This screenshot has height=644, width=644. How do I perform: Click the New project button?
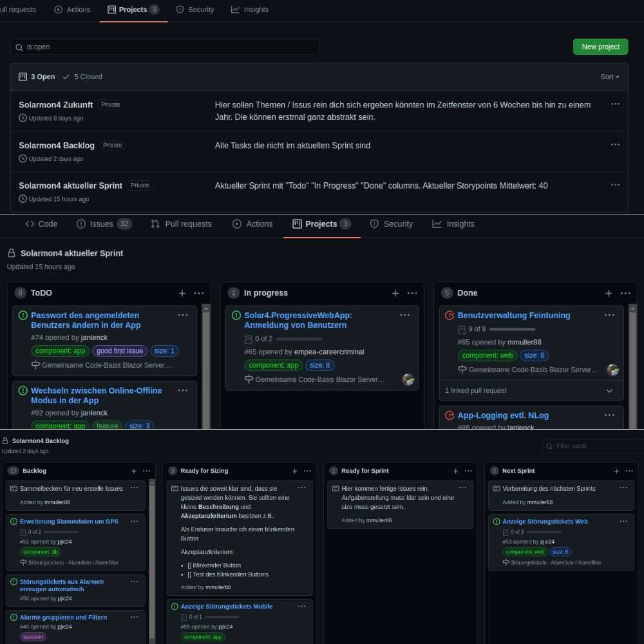(x=600, y=46)
